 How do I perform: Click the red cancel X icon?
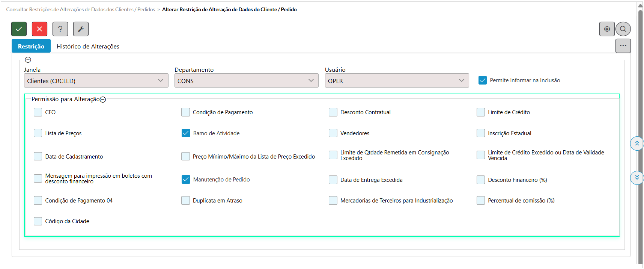pyautogui.click(x=39, y=29)
